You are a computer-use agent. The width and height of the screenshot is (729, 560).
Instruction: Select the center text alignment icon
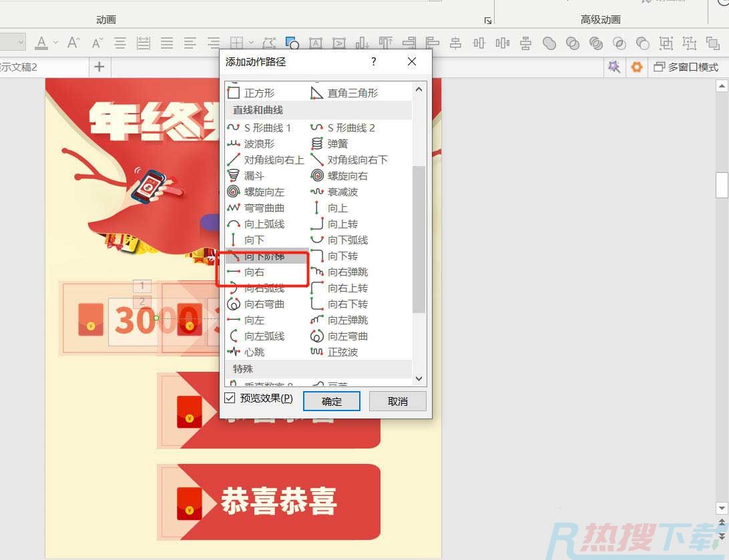[x=120, y=43]
